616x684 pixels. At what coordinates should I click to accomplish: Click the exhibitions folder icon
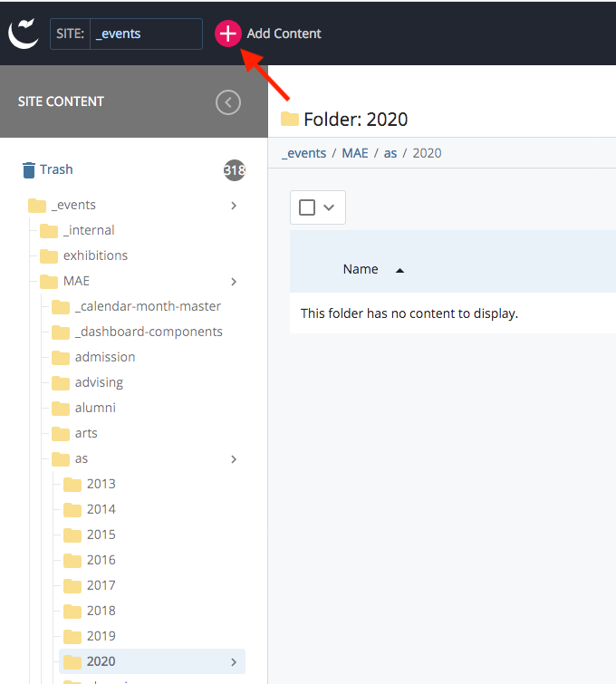pyautogui.click(x=49, y=255)
